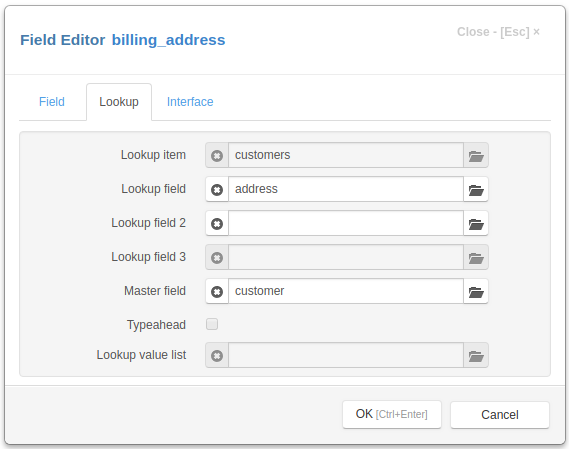The height and width of the screenshot is (449, 569).
Task: Confirm with the OK button
Action: [392, 414]
